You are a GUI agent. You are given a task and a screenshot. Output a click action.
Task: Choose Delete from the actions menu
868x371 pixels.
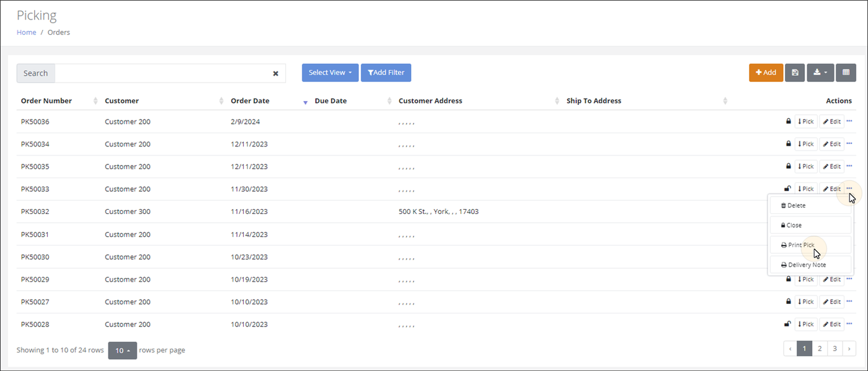(x=810, y=205)
